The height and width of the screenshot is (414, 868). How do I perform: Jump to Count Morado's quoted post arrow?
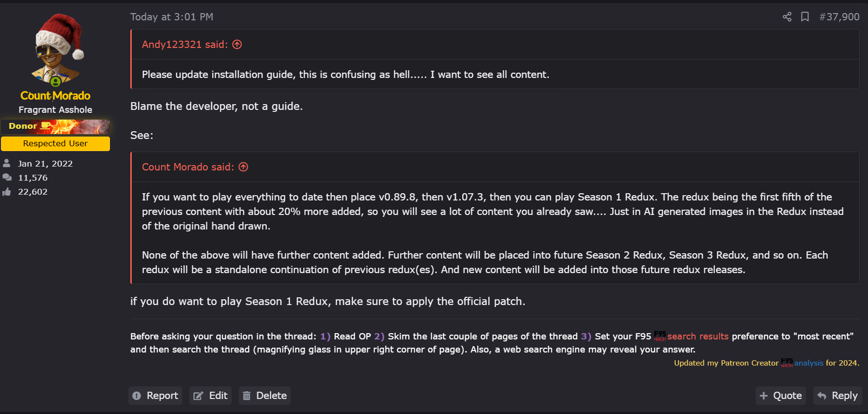pyautogui.click(x=243, y=167)
